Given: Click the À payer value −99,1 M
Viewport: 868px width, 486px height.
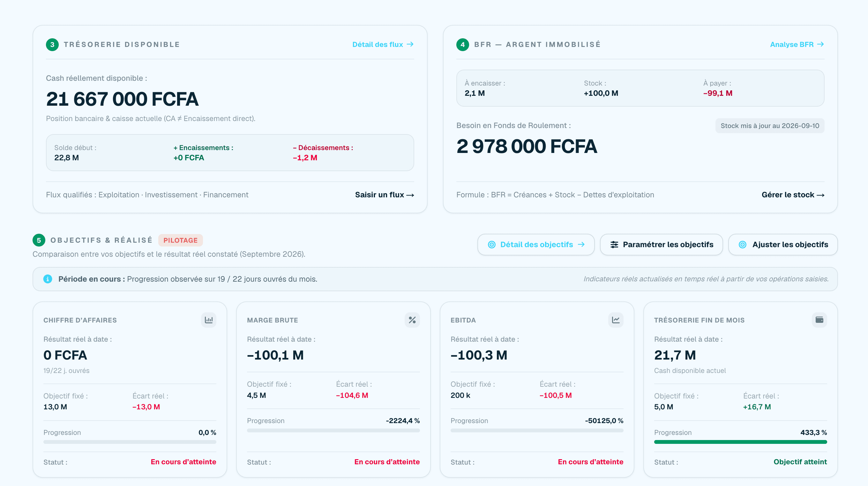Looking at the screenshot, I should tap(718, 93).
